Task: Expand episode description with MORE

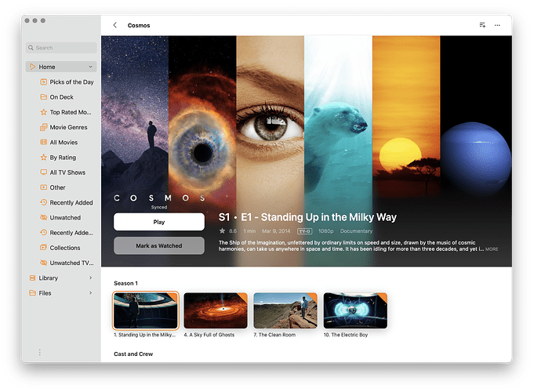Action: tap(492, 249)
